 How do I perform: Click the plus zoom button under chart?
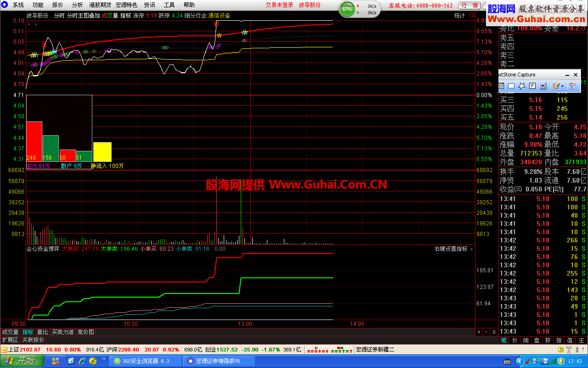(x=479, y=332)
